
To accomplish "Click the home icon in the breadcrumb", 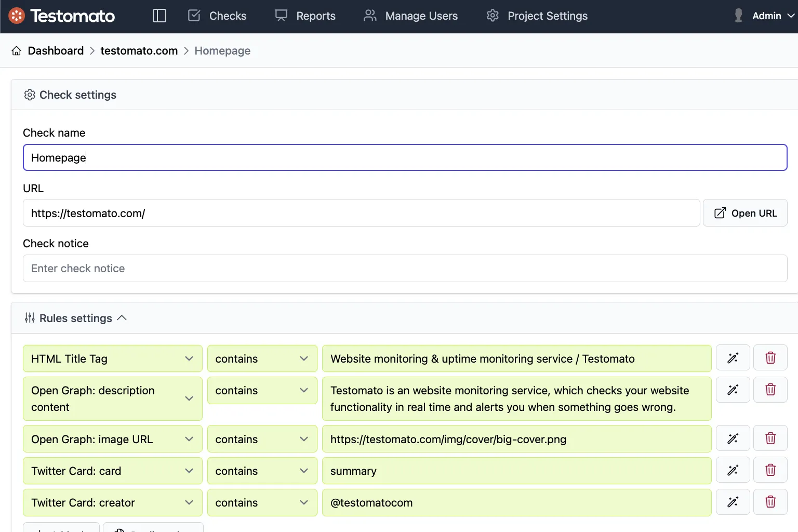I will click(16, 50).
